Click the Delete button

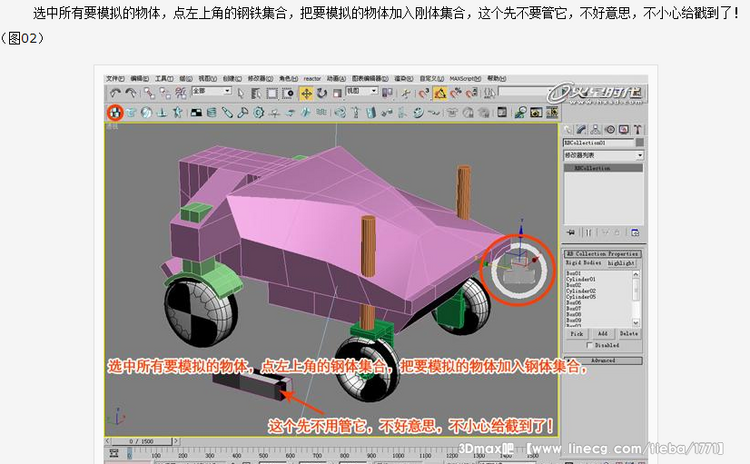pos(629,333)
